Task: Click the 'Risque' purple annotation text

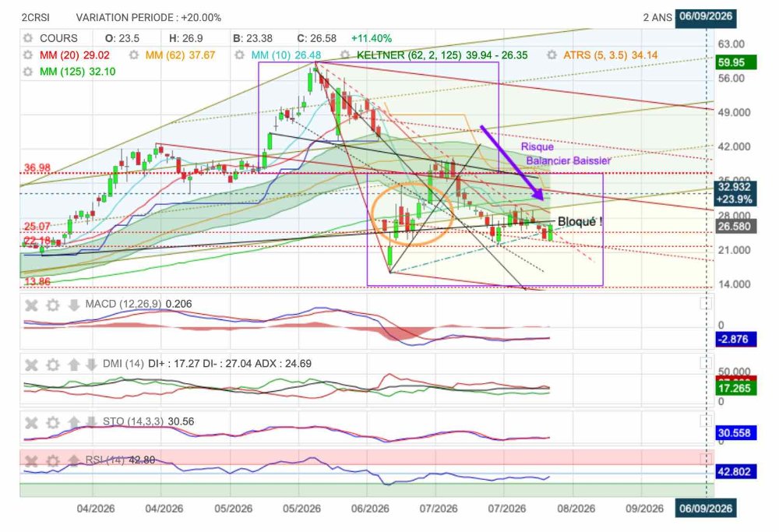Action: click(537, 147)
